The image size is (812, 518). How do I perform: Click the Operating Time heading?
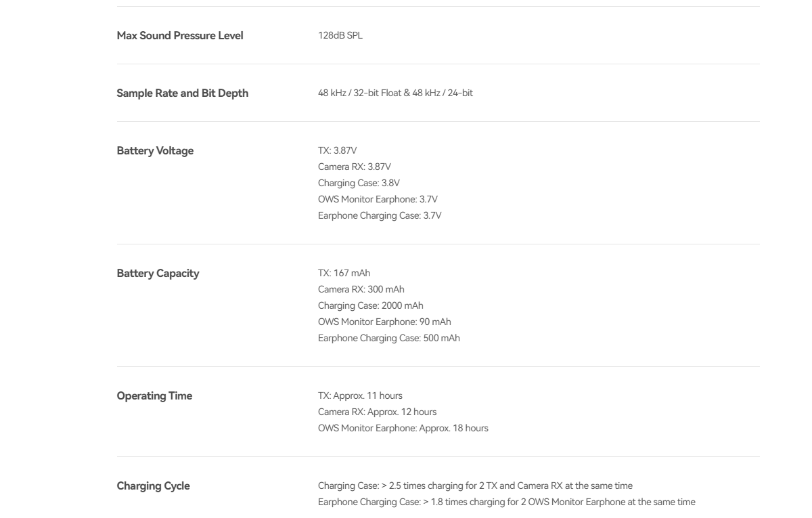154,395
